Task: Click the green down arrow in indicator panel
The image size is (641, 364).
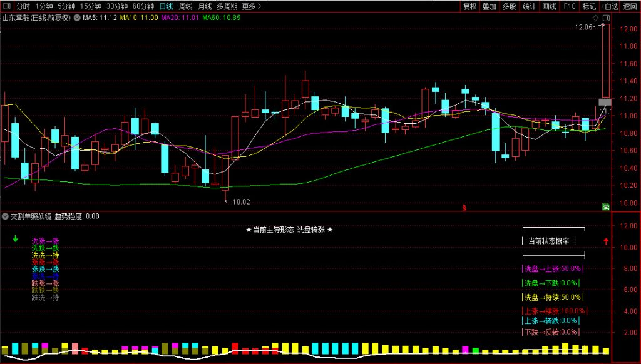Action: (x=16, y=238)
